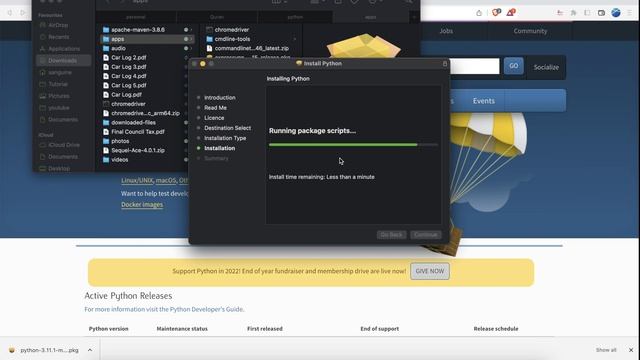Open the Linux/UNIX download link
Screen dimensions: 640x360
[x=137, y=180]
